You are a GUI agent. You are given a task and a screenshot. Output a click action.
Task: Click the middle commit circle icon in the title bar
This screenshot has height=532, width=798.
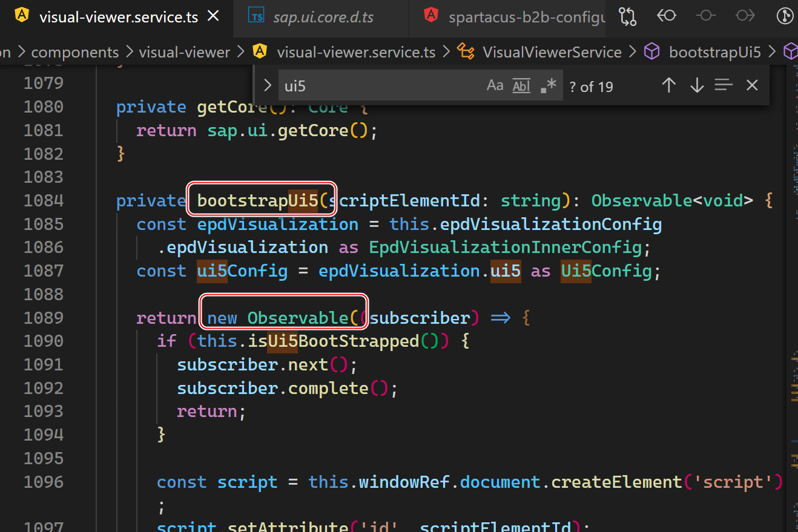pos(706,16)
